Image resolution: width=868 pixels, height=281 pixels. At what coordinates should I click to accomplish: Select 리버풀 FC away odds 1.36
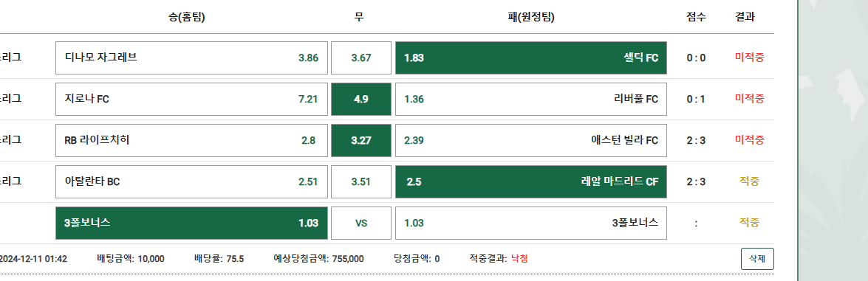pyautogui.click(x=531, y=99)
